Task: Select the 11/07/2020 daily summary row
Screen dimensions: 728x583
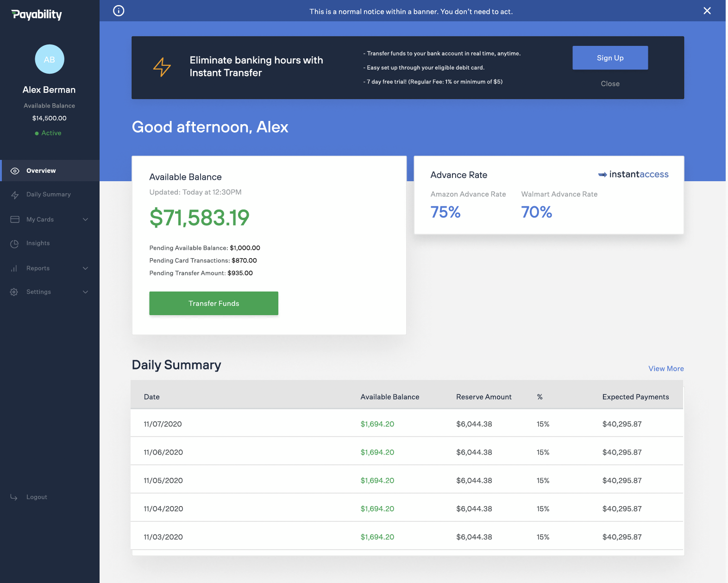Action: click(x=407, y=424)
